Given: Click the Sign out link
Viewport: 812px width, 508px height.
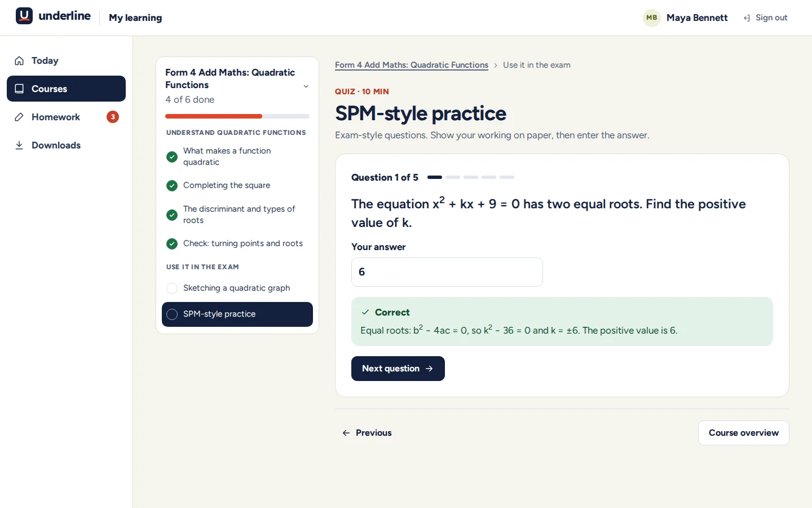Looking at the screenshot, I should coord(765,18).
